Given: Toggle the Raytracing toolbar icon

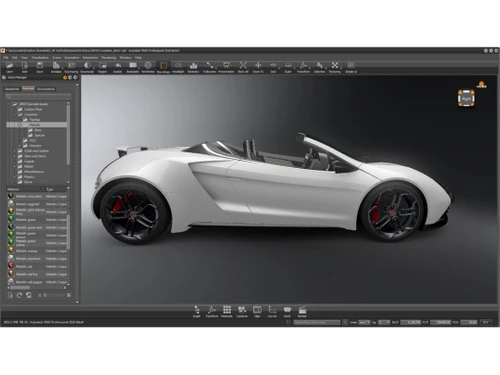Looking at the screenshot, I should click(x=72, y=65).
